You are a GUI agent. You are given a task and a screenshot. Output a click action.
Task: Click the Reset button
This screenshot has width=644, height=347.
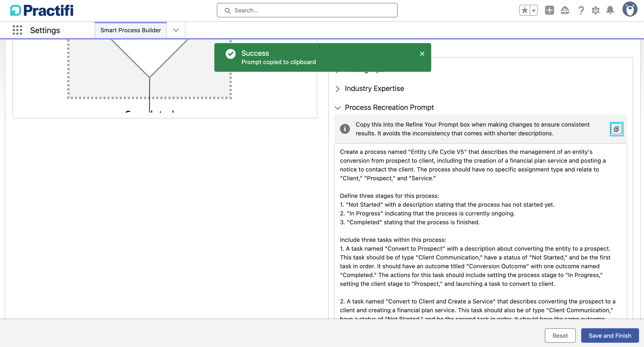(x=560, y=335)
